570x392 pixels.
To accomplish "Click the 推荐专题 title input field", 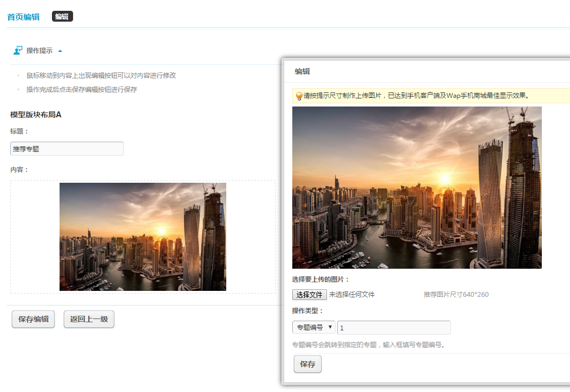I will 67,149.
